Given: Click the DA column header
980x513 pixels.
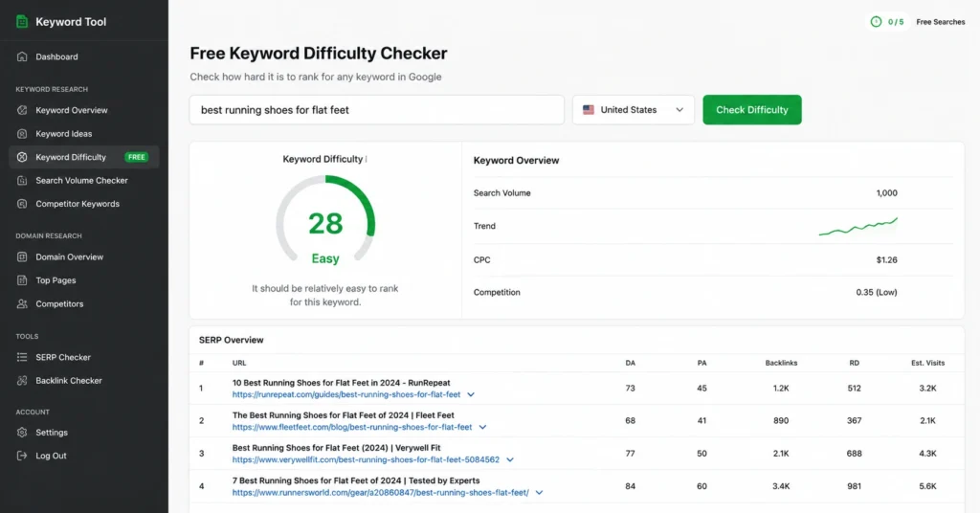Looking at the screenshot, I should coord(630,363).
